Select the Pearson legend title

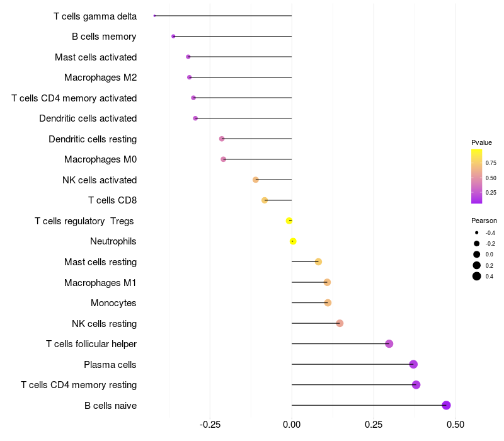coord(484,221)
